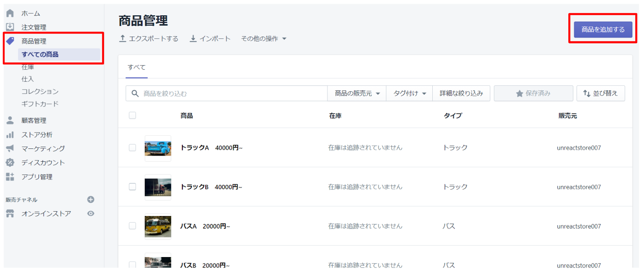Open store analytics bar chart icon
The image size is (644, 276).
pyautogui.click(x=10, y=135)
